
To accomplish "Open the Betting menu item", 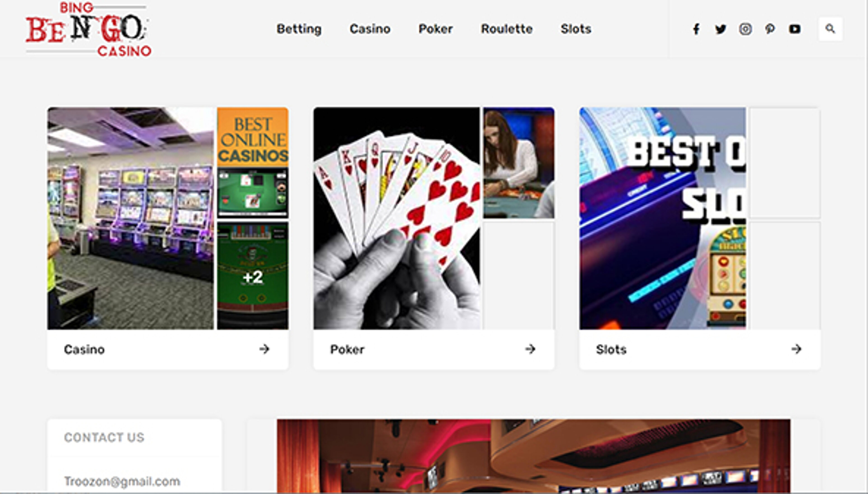I will pyautogui.click(x=299, y=29).
